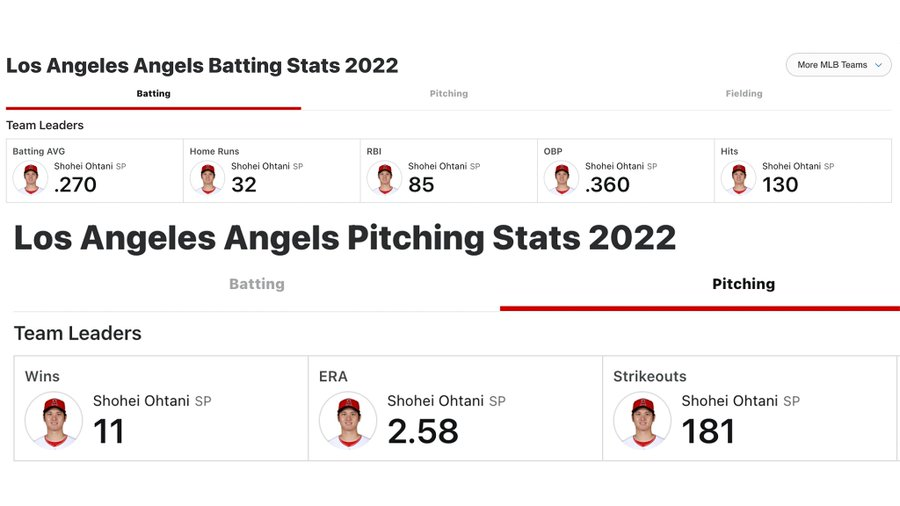Switch to the top Batting tab
Viewport: 900px width, 506px height.
153,94
